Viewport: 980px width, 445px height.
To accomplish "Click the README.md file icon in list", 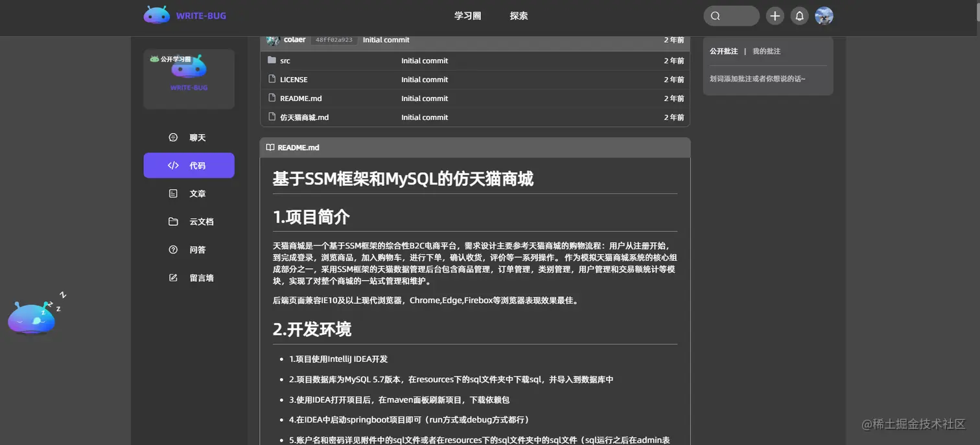I will (272, 98).
